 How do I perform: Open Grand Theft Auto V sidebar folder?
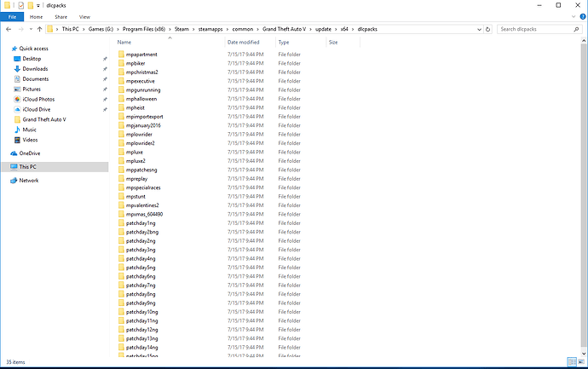43,119
